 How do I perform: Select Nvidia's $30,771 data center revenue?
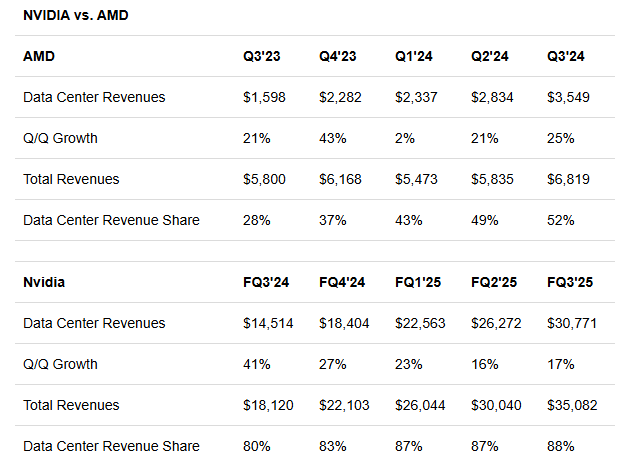[571, 323]
